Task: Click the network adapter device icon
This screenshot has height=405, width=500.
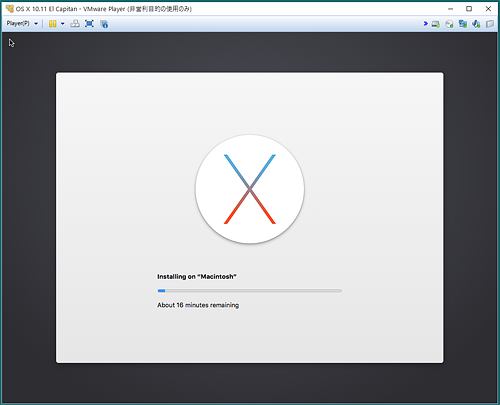Action: pos(463,24)
